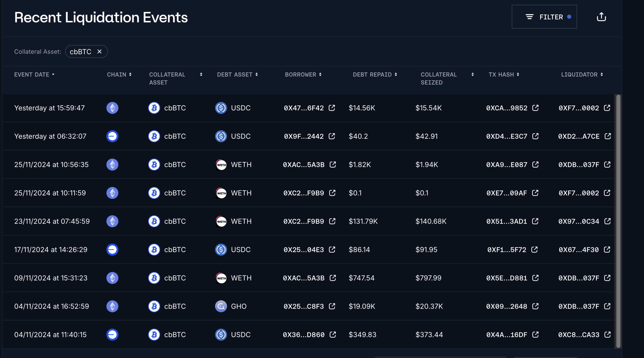Click WETH icon in 23/11/2024 row
644x358 pixels.
pos(221,221)
